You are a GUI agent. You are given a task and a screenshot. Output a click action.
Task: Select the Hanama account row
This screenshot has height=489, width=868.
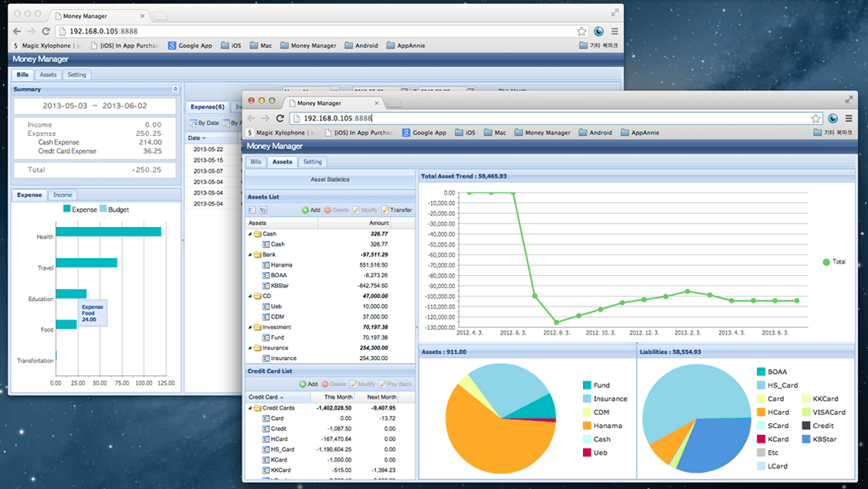[x=330, y=264]
